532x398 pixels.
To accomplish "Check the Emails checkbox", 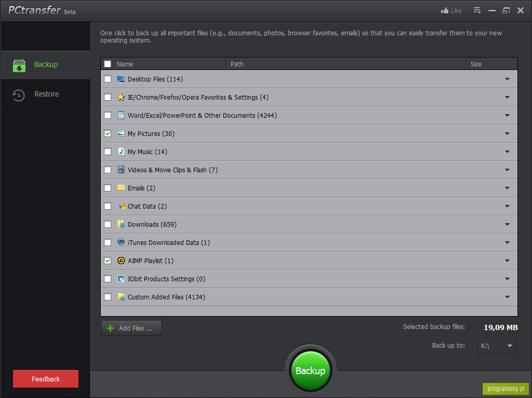I will click(108, 188).
